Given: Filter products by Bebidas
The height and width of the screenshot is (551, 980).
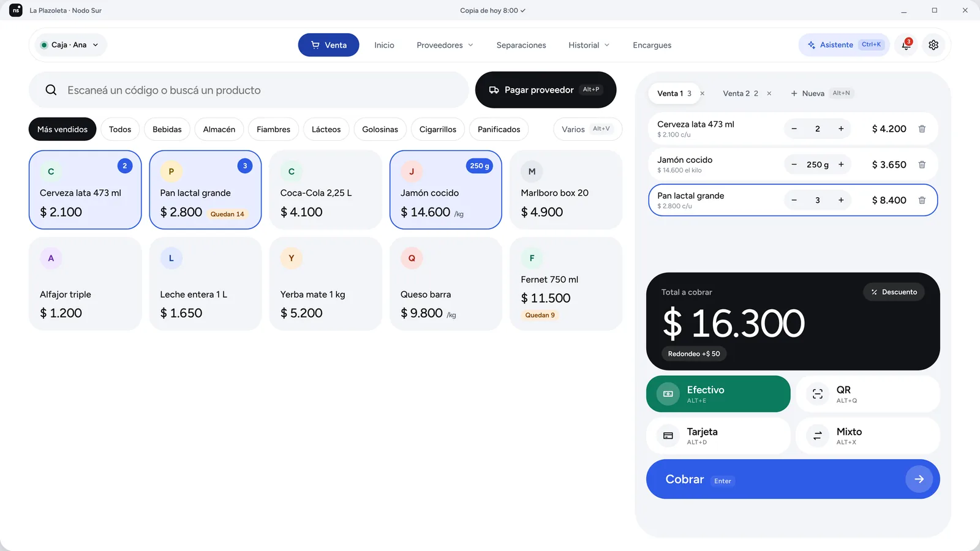Looking at the screenshot, I should [x=167, y=129].
